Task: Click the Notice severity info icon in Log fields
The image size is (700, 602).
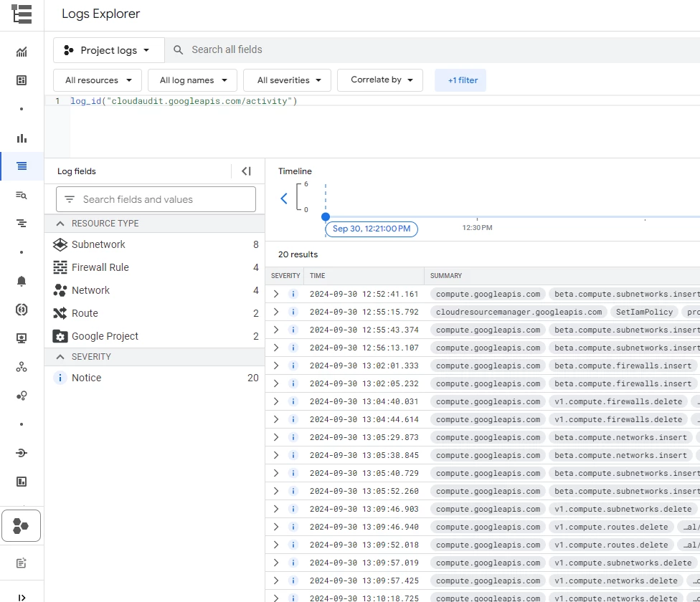Action: tap(60, 378)
